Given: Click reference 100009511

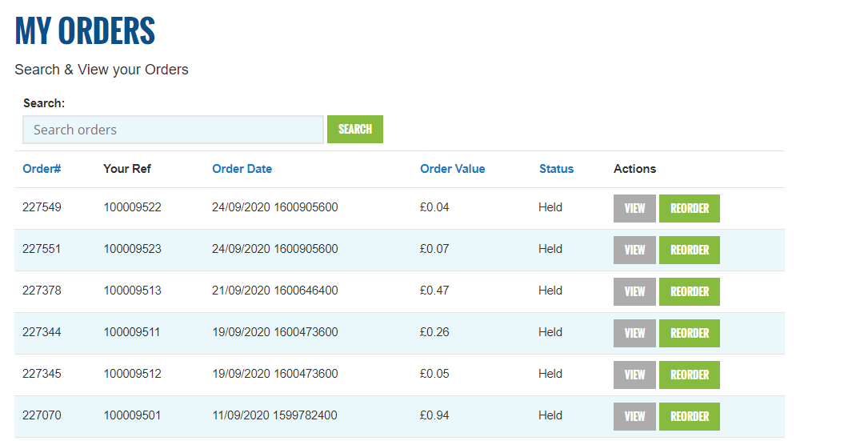Looking at the screenshot, I should tap(132, 332).
